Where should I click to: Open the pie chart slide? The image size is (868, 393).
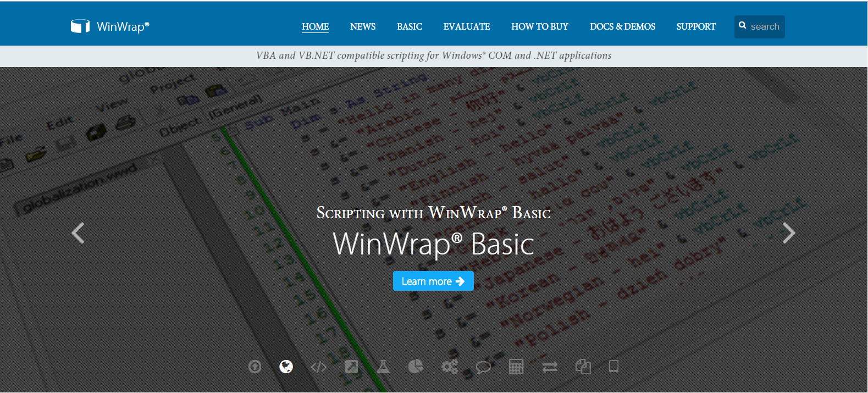pos(416,367)
